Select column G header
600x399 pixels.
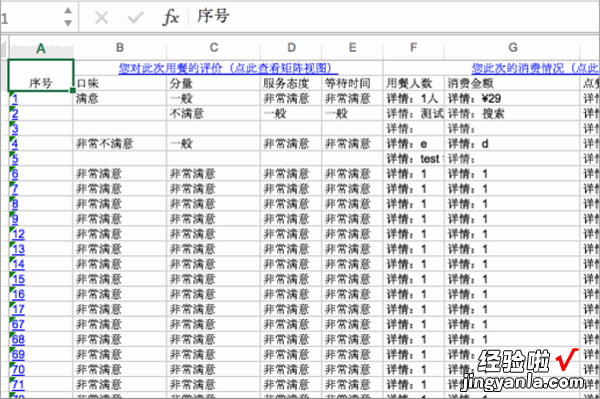pyautogui.click(x=513, y=48)
